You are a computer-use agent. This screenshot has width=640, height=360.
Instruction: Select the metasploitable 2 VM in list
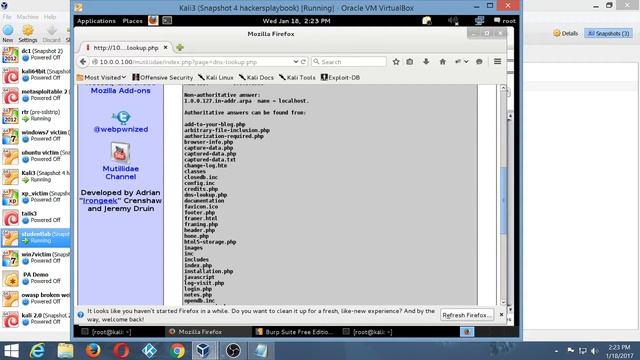pyautogui.click(x=36, y=95)
